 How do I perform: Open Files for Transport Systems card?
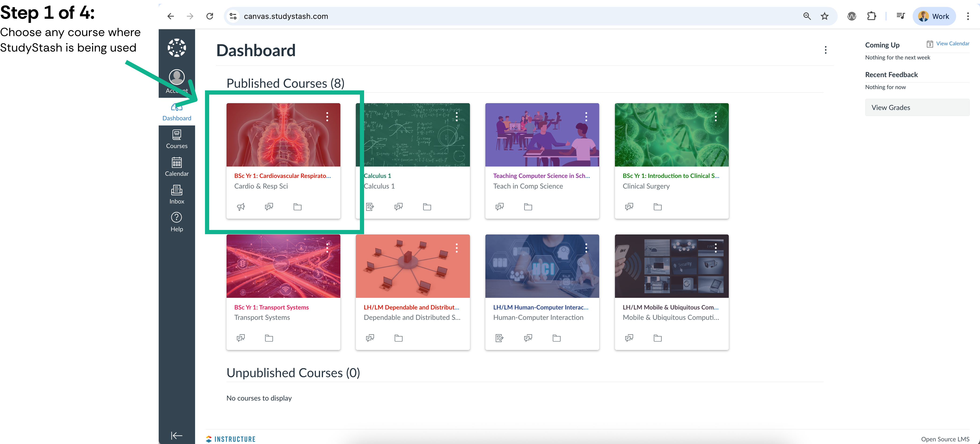(269, 338)
